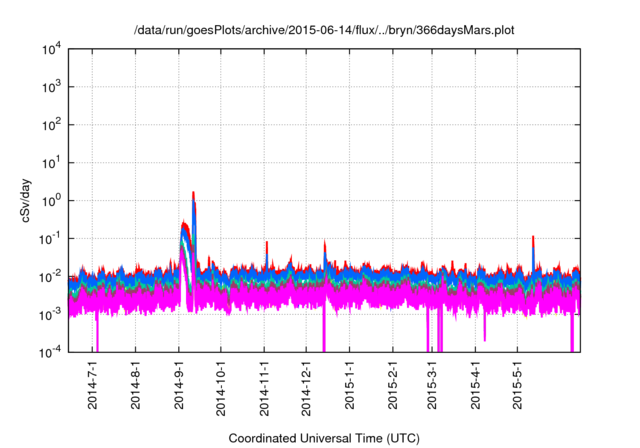640x448 pixels.
Task: Select the 2015-2-1 date tick label
Action: pyautogui.click(x=392, y=387)
